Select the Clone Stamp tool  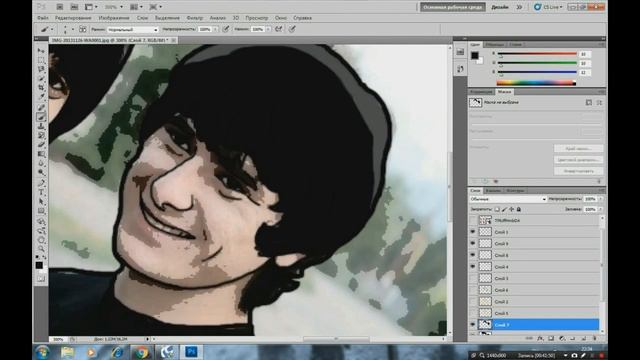point(41,126)
